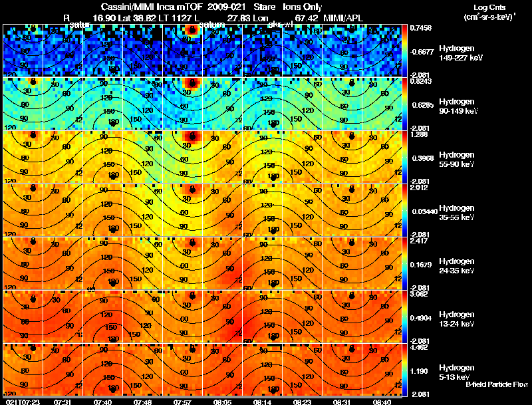Click the color scale maximum '0.7458'

[421, 28]
